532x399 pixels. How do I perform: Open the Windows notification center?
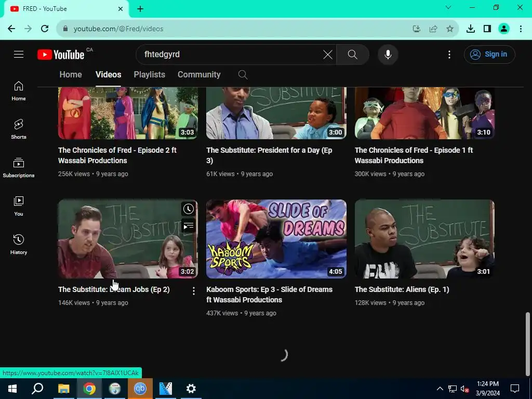[515, 389]
